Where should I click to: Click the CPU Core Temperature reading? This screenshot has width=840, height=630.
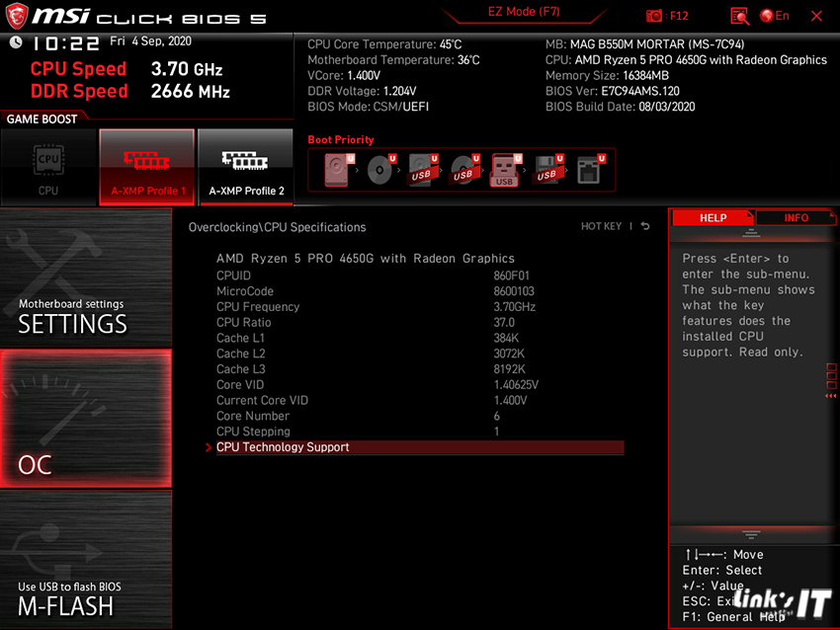[x=384, y=44]
